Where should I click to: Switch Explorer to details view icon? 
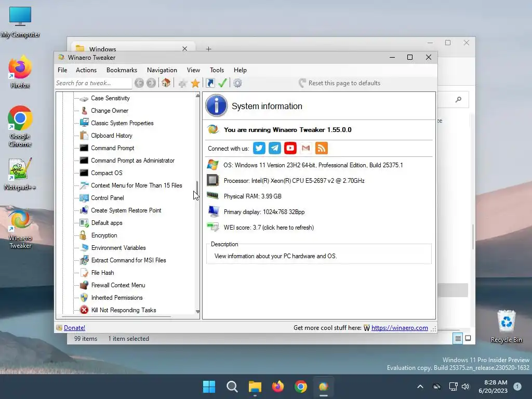click(458, 338)
